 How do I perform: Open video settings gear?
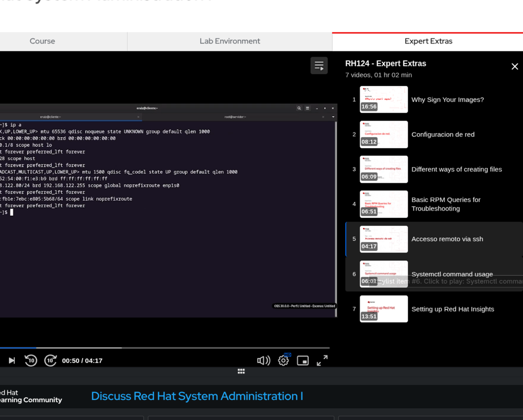[283, 360]
